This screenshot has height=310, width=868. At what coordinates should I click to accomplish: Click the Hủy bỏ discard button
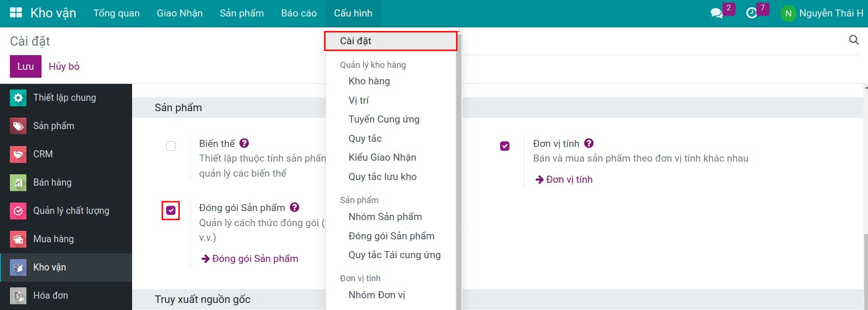tap(64, 66)
